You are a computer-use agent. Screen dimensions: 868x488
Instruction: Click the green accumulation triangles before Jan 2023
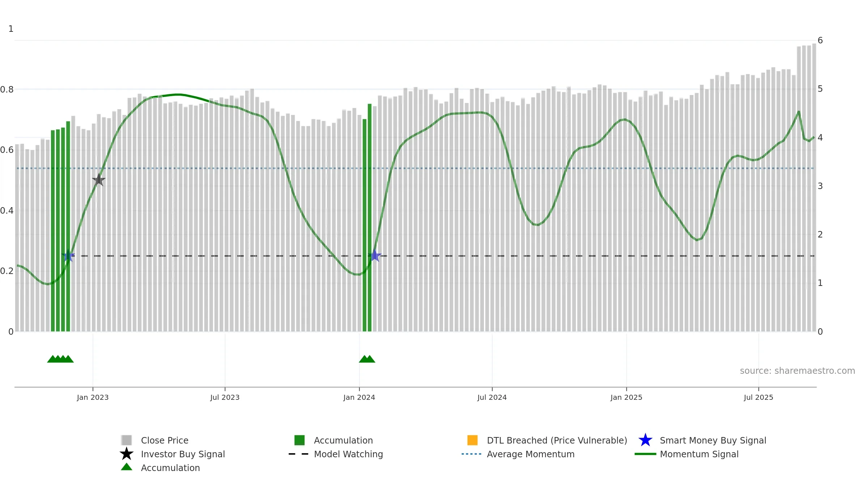pos(60,359)
